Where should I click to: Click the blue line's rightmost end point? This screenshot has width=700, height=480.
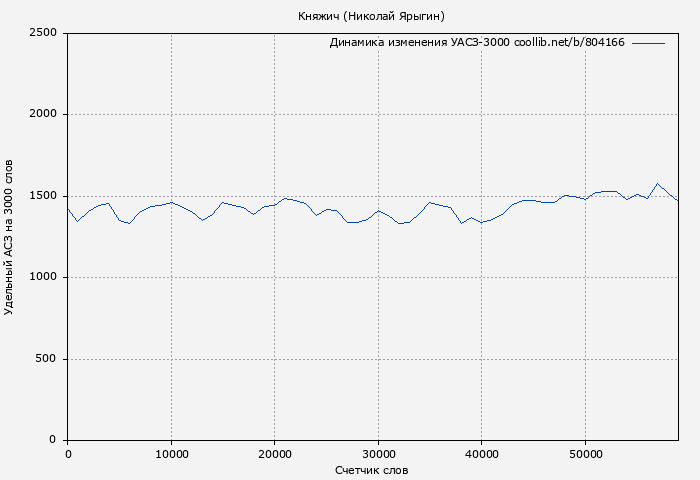(x=678, y=201)
